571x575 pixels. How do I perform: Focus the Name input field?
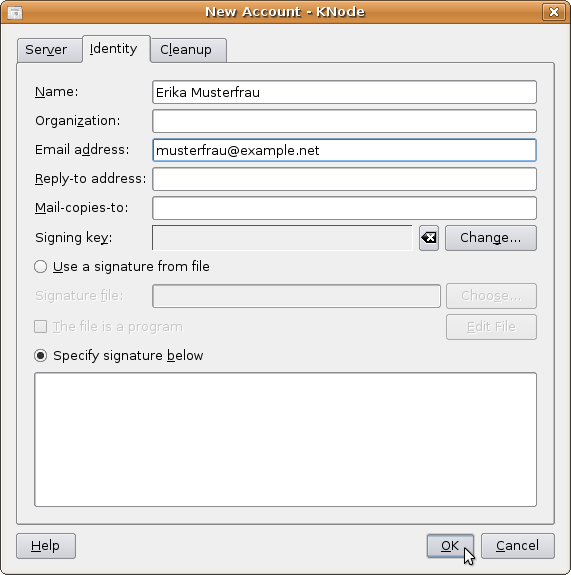pos(344,92)
